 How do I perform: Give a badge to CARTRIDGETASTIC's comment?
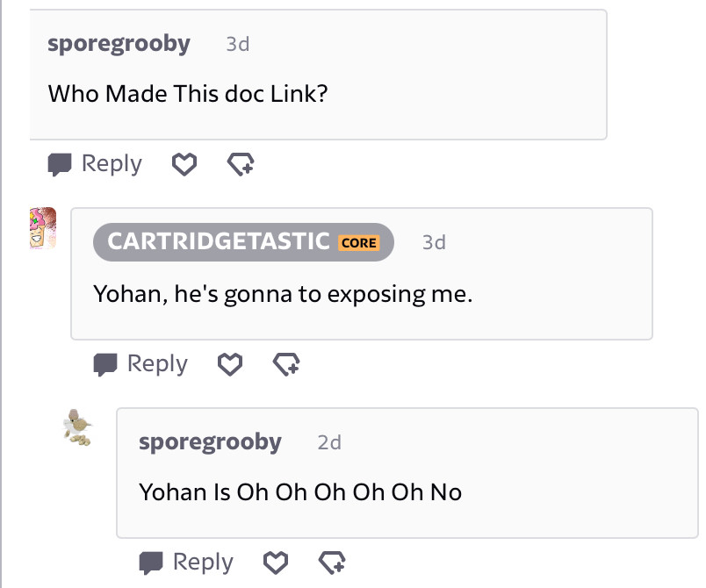point(286,364)
